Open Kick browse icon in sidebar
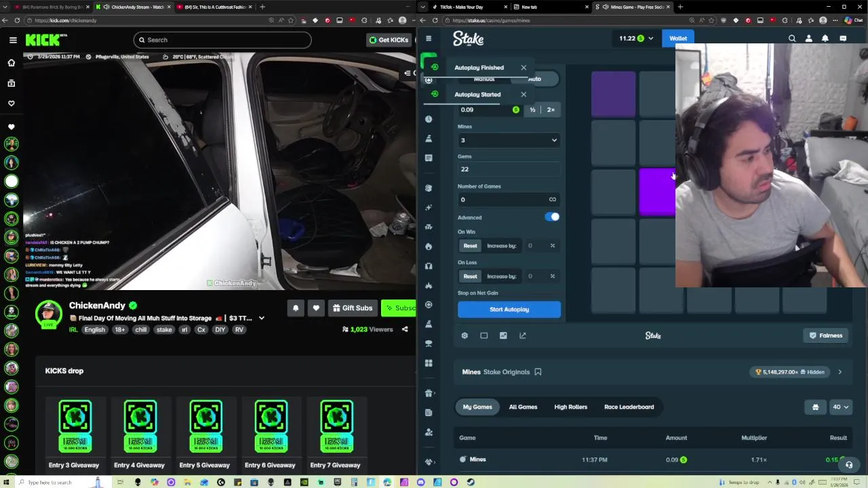 (x=12, y=83)
